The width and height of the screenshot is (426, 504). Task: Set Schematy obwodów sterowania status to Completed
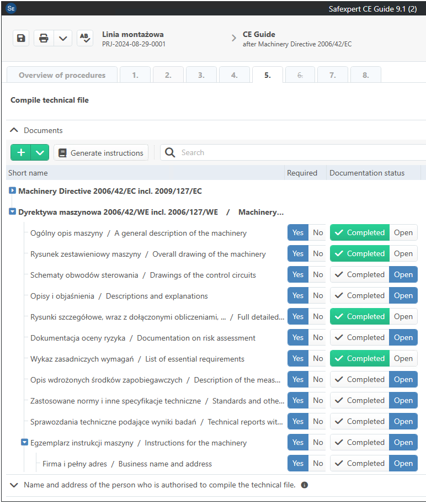point(360,275)
